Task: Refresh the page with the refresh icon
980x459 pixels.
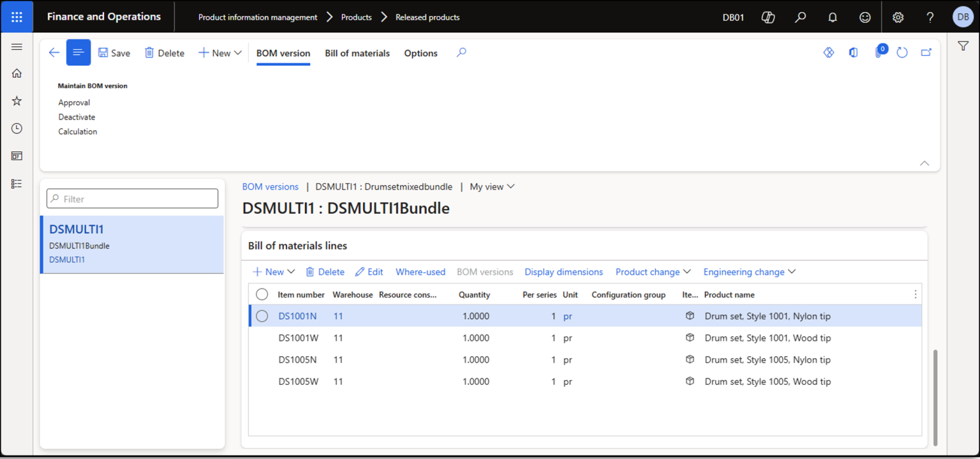Action: pyautogui.click(x=902, y=52)
